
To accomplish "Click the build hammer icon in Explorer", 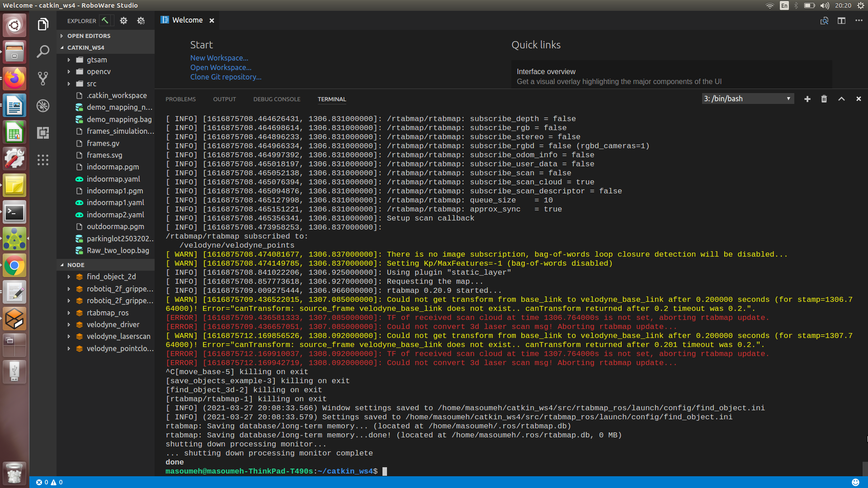I will 105,21.
